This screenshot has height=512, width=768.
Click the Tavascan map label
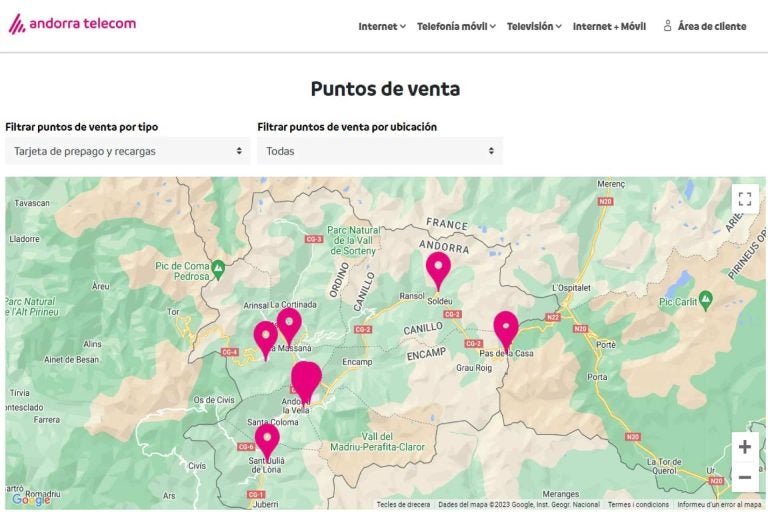click(32, 203)
